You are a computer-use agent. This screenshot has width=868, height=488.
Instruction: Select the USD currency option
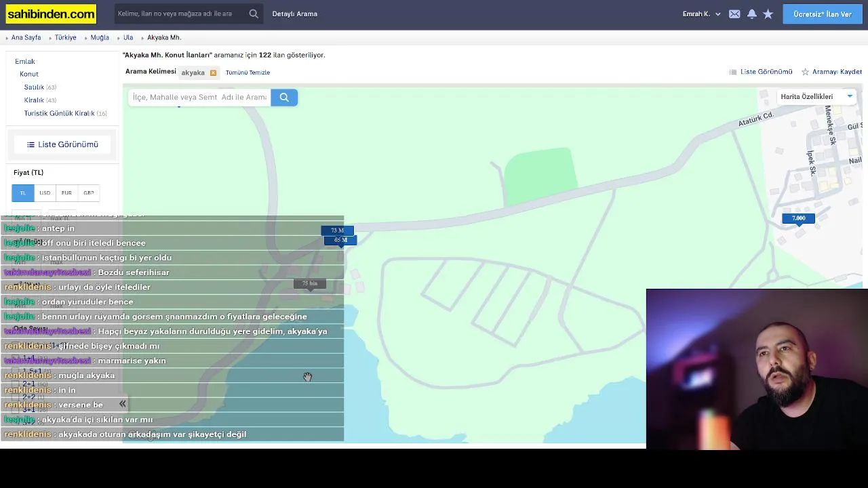click(45, 192)
